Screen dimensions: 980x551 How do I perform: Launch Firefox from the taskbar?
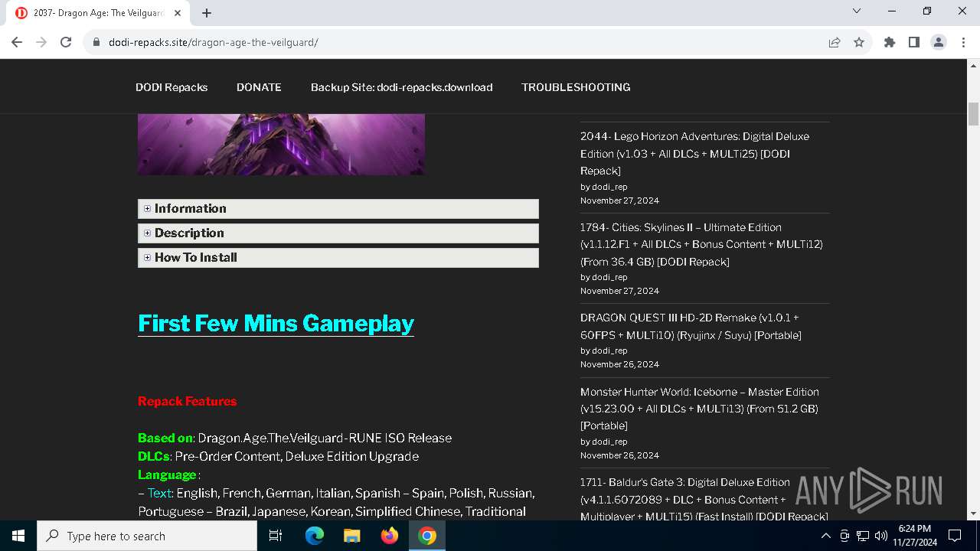click(x=390, y=536)
